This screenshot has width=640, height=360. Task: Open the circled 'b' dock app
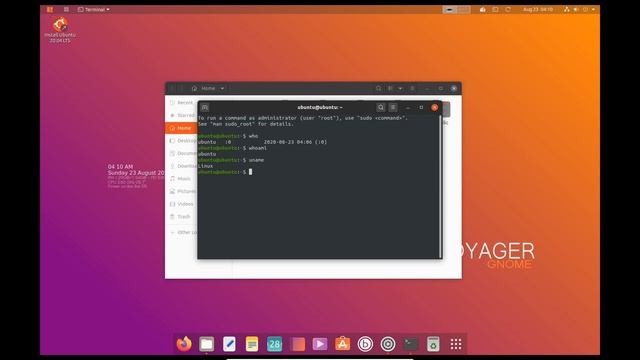(x=365, y=344)
